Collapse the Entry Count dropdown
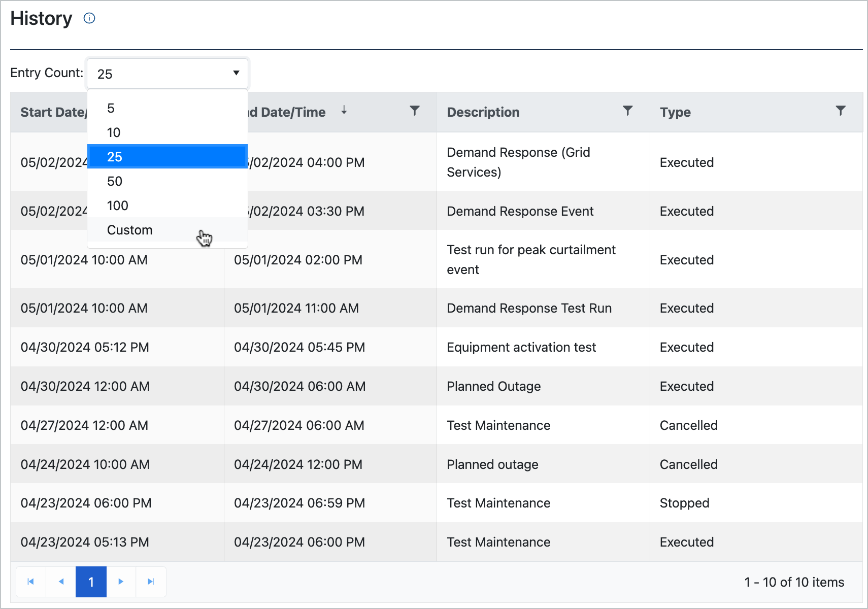The width and height of the screenshot is (868, 609). coord(236,74)
